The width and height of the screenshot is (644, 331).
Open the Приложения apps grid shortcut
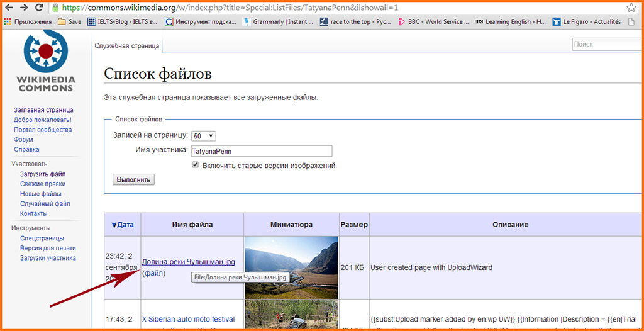[28, 21]
